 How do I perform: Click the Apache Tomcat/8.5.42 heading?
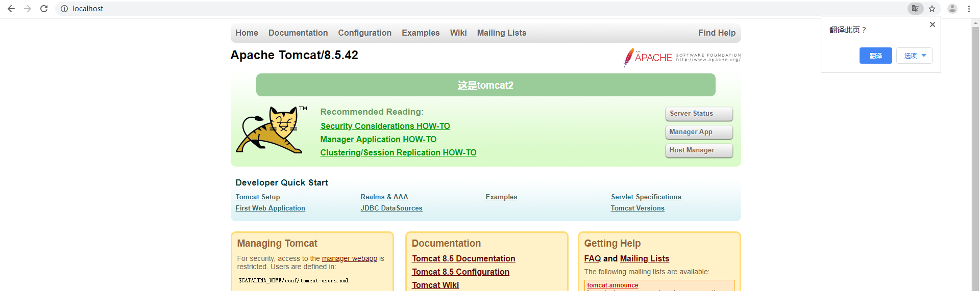click(295, 55)
